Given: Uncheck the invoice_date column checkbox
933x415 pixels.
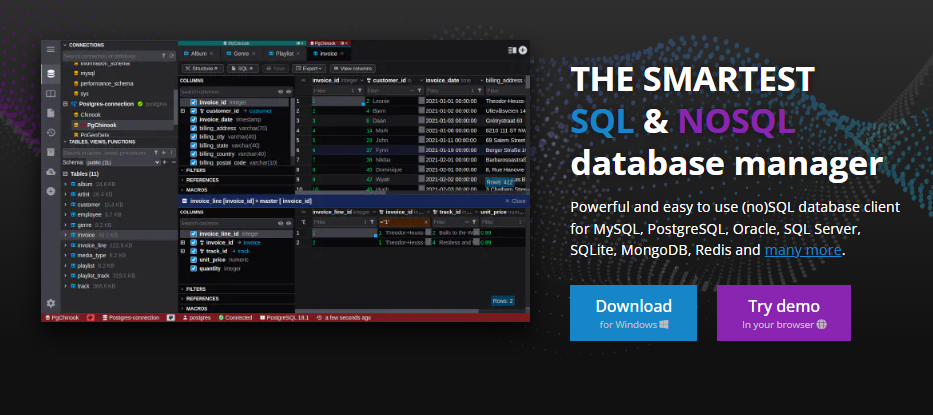Looking at the screenshot, I should [193, 120].
